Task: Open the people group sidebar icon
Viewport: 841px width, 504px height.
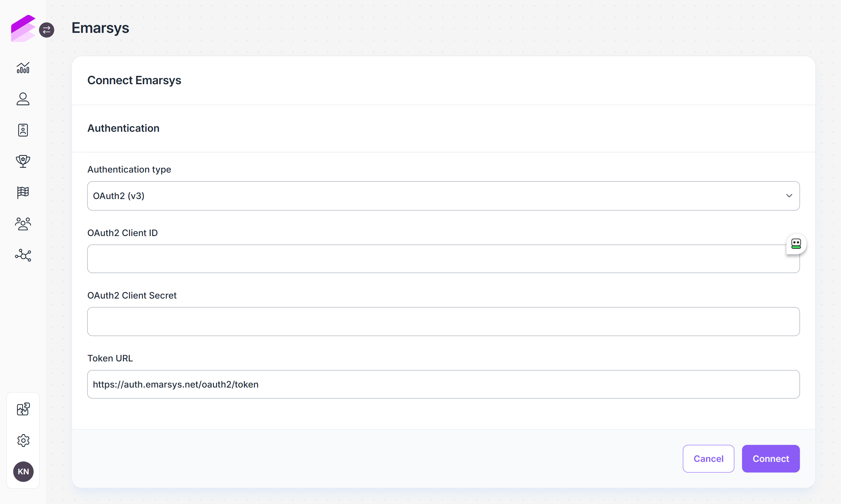Action: pos(23,224)
